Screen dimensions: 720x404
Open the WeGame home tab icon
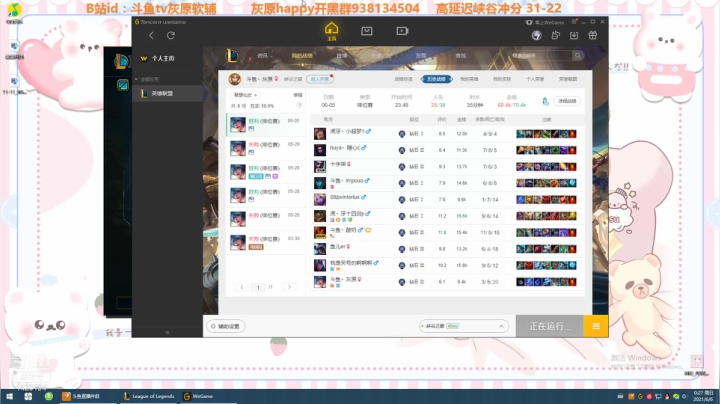(331, 30)
